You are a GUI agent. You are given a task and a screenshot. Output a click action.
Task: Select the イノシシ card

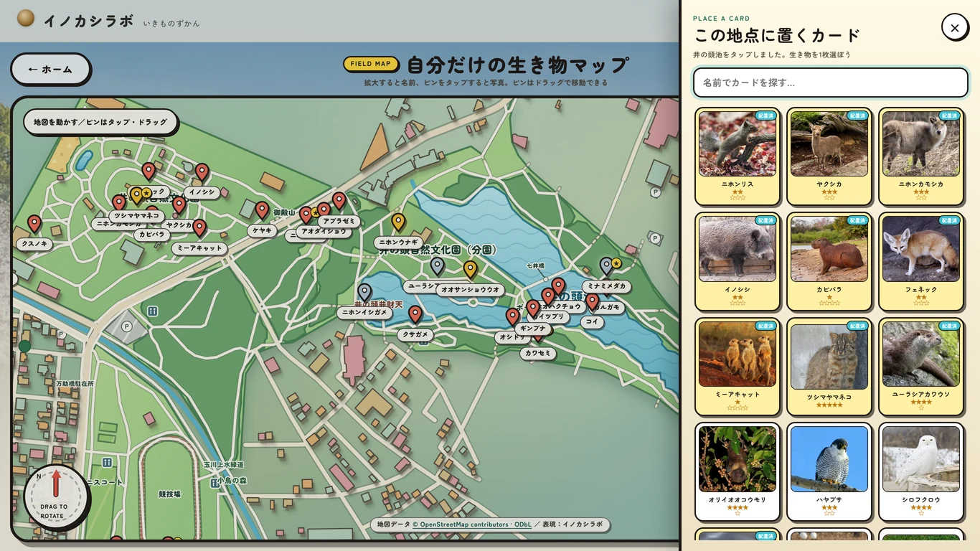click(738, 262)
